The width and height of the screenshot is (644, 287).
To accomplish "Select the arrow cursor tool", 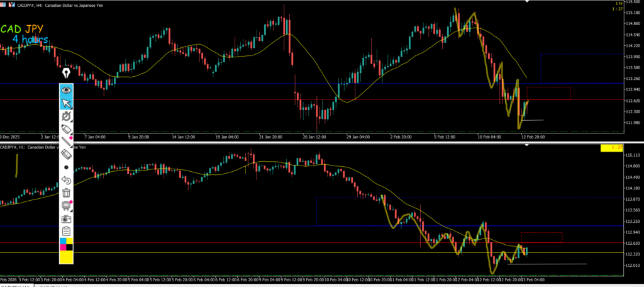I will point(66,103).
